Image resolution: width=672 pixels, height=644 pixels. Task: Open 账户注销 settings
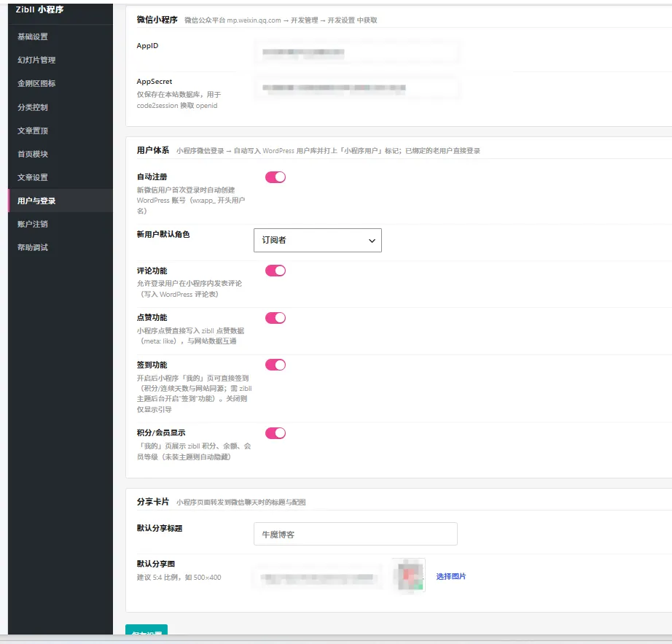tap(60, 224)
